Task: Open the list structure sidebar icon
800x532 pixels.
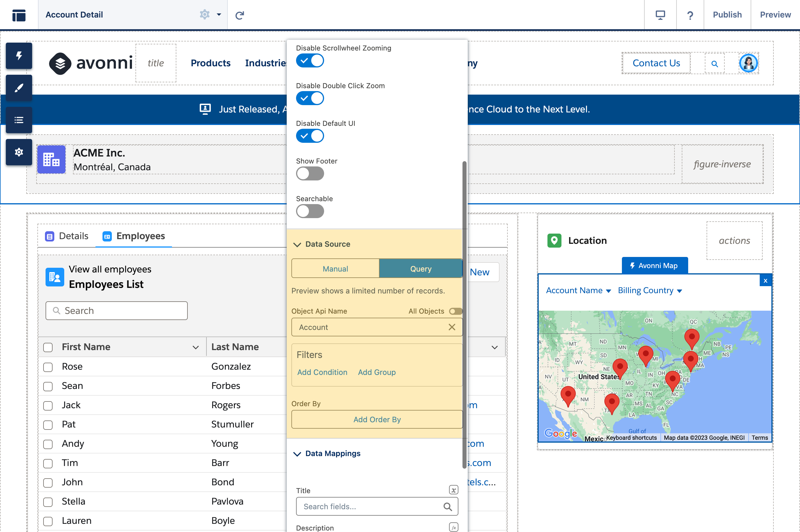Action: [x=19, y=120]
